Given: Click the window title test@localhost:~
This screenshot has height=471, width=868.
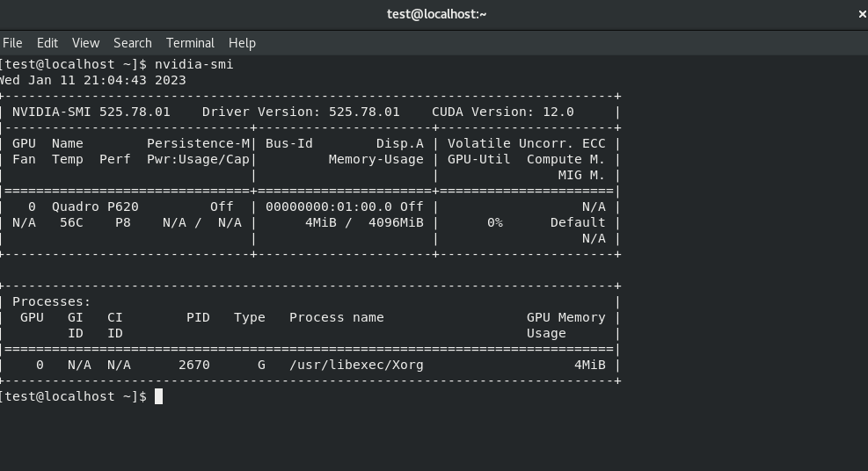Looking at the screenshot, I should (436, 14).
